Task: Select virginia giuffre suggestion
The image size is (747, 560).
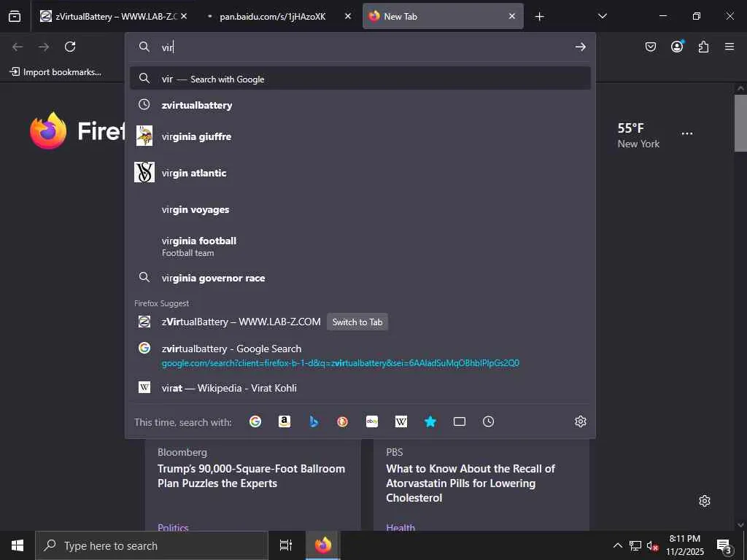Action: (x=360, y=136)
